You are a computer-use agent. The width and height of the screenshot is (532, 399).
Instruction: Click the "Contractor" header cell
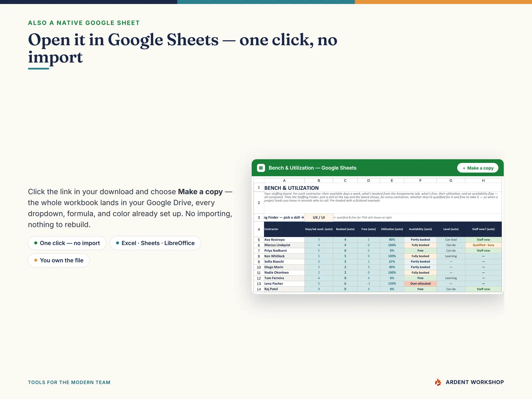[284, 229]
